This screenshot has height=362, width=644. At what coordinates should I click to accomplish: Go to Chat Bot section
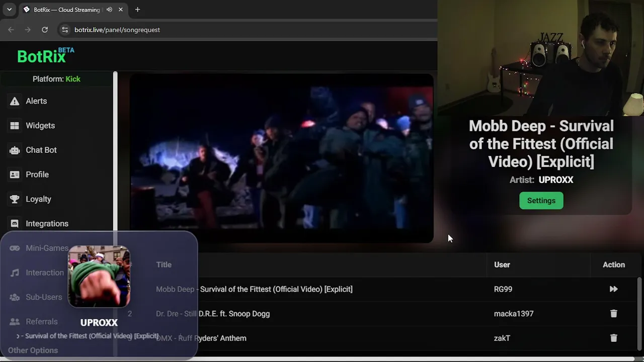[41, 150]
